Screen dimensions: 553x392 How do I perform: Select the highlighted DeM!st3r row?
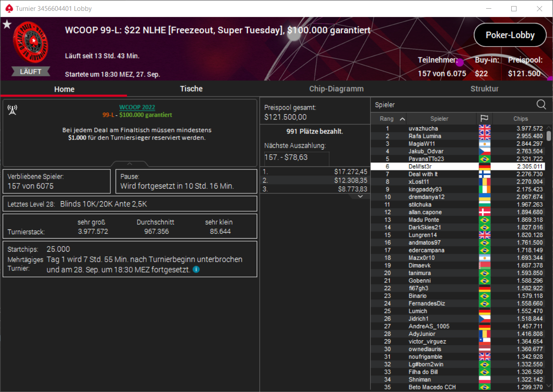tap(458, 166)
